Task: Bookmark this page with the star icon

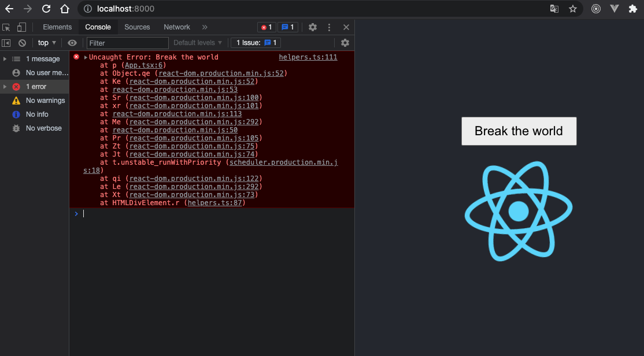Action: coord(572,9)
